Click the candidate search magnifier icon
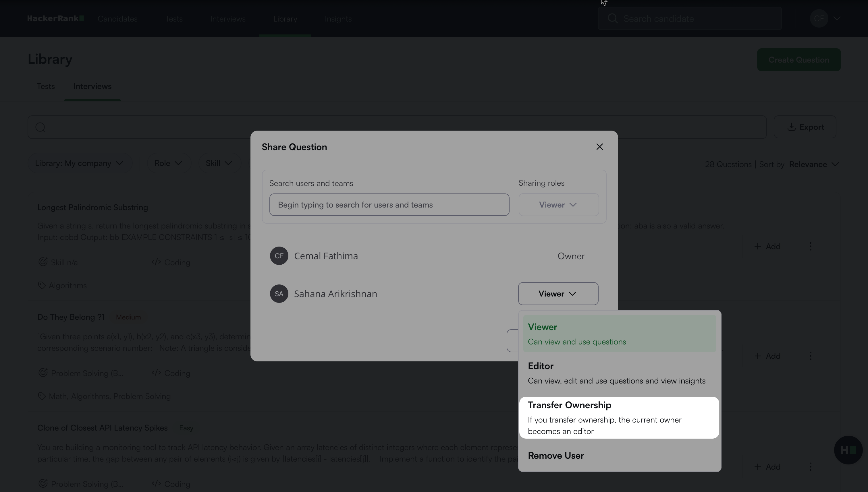Viewport: 868px width, 492px height. tap(612, 19)
